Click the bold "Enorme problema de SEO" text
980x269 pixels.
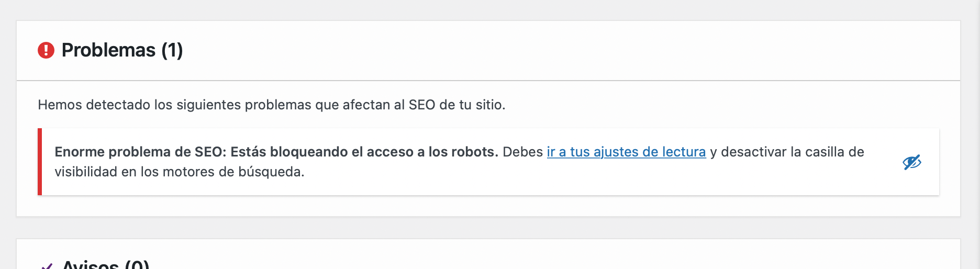tap(140, 152)
